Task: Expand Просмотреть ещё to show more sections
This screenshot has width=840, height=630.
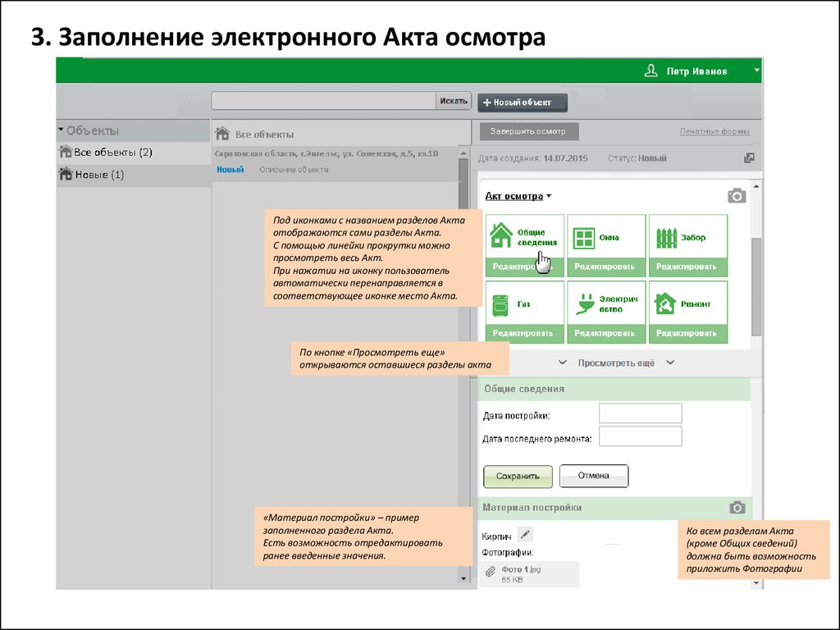Action: coord(615,363)
